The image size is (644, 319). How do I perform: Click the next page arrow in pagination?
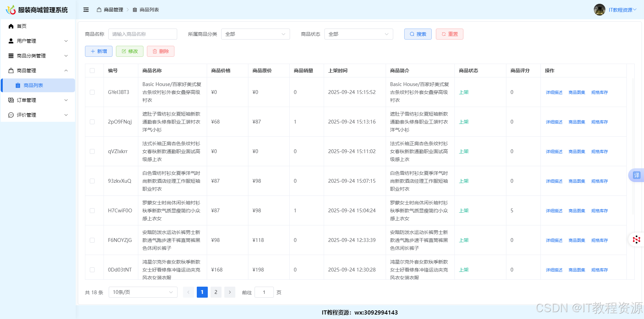click(230, 292)
